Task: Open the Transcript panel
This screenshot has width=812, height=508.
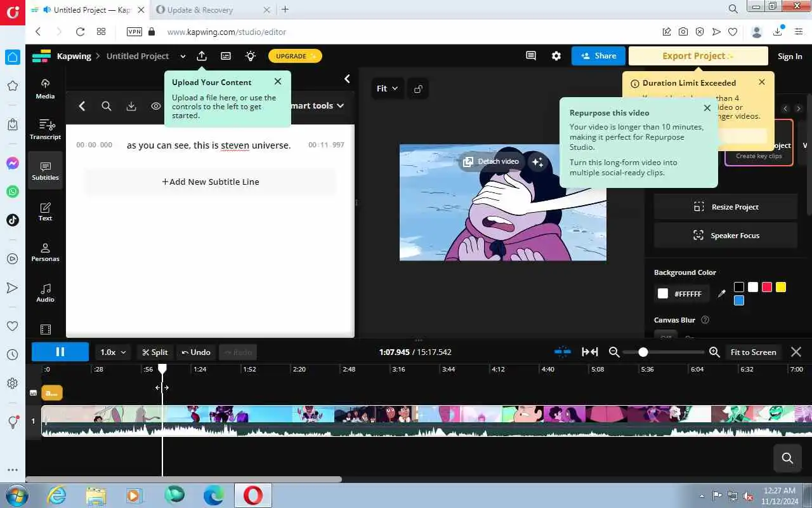Action: tap(45, 130)
